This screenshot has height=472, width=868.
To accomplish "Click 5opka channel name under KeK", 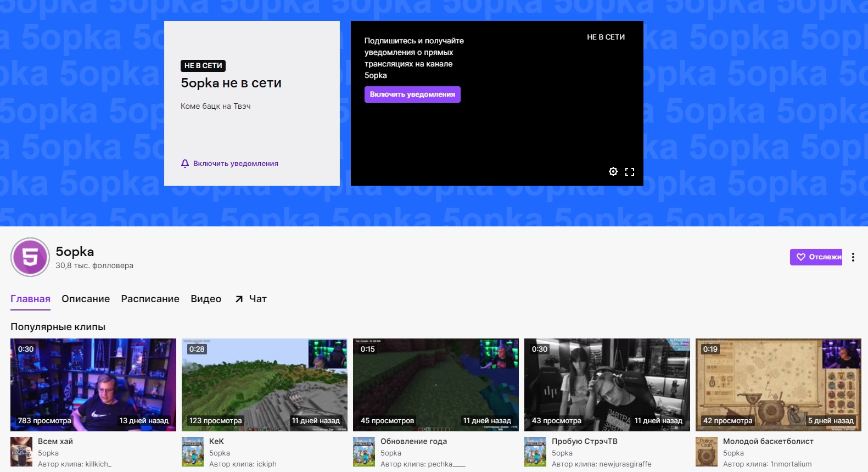I will tap(220, 453).
